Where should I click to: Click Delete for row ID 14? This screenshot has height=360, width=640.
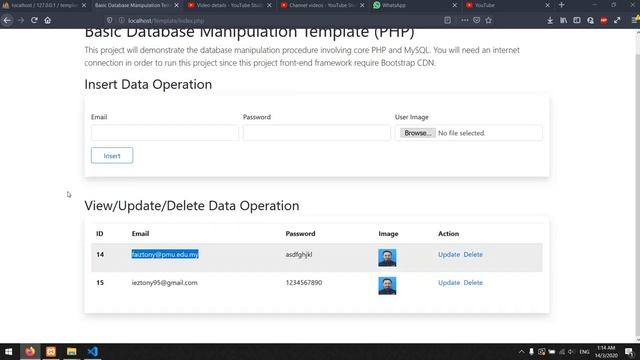tap(473, 254)
